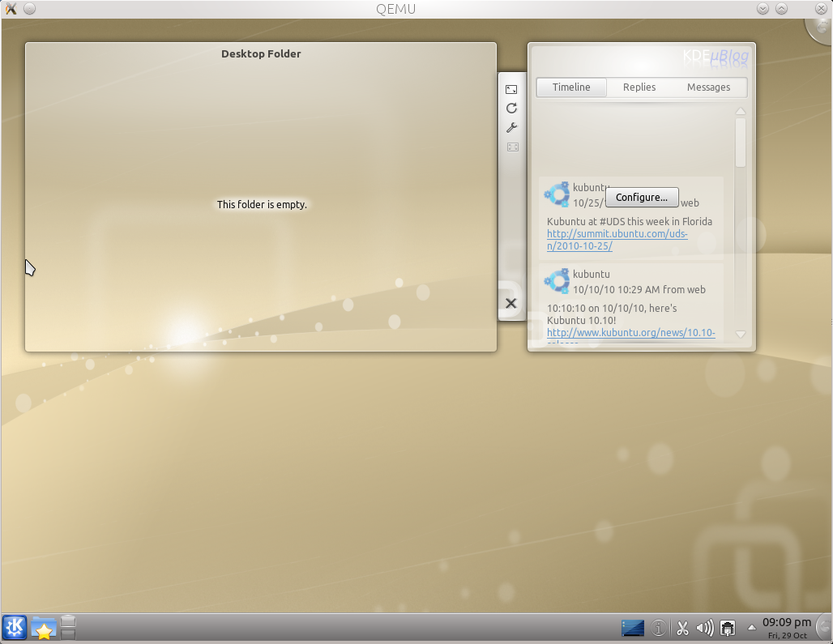Click the widget resize handle icon
The image size is (833, 644).
511,89
